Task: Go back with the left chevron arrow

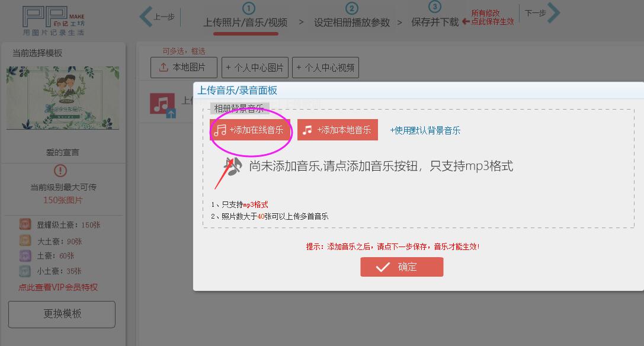Action: point(146,17)
